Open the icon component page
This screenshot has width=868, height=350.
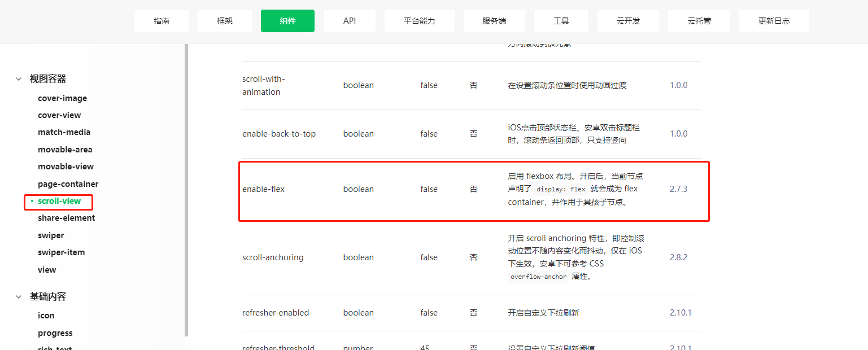click(46, 315)
